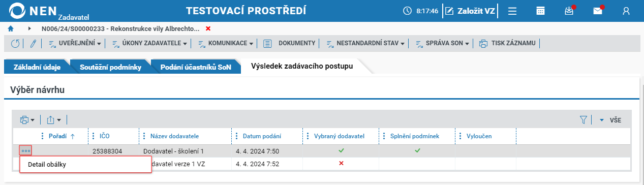Click the breadcrumb arrow next to home
The image size is (644, 185).
tap(29, 28)
